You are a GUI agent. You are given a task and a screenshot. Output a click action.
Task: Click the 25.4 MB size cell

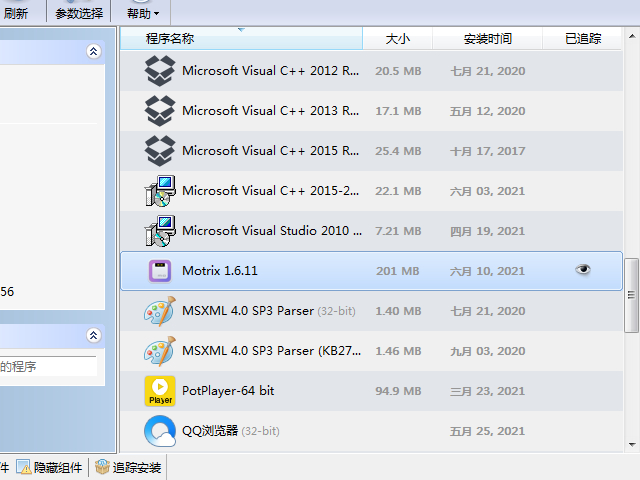pos(398,151)
